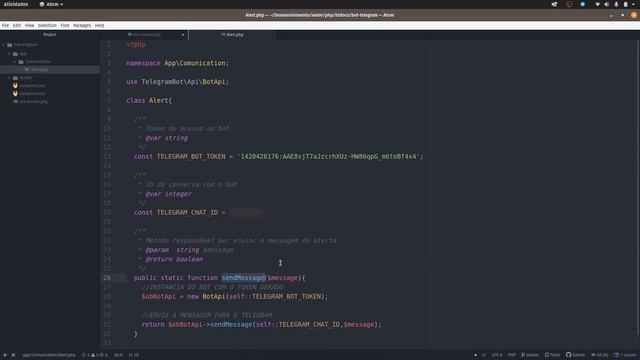Switch to the Alert.php editor tab

(232, 35)
